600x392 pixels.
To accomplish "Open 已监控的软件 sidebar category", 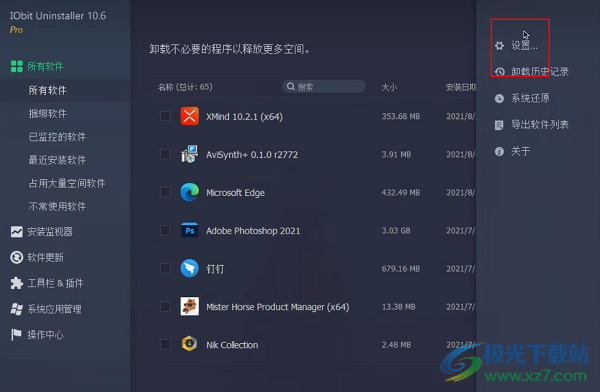I will coord(57,137).
